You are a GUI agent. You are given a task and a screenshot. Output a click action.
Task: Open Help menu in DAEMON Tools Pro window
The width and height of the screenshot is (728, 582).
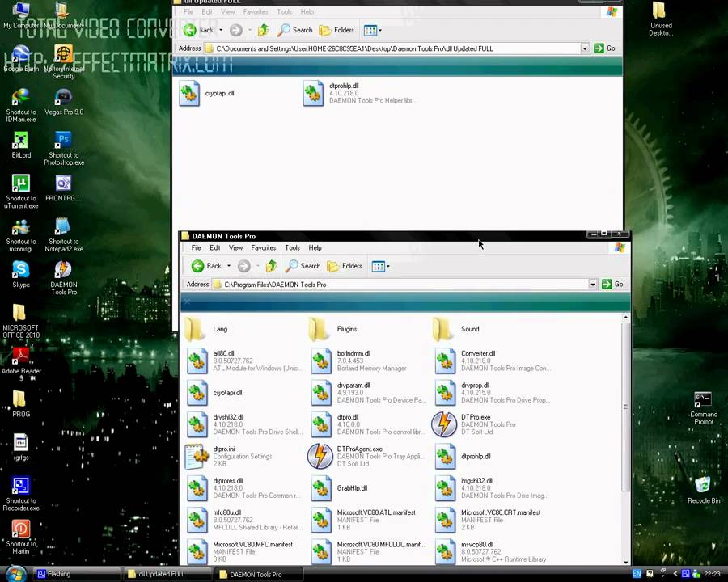coord(315,248)
